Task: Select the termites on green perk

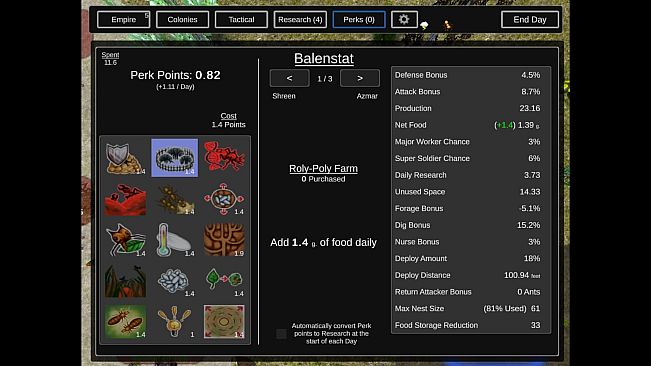Action: click(x=125, y=322)
